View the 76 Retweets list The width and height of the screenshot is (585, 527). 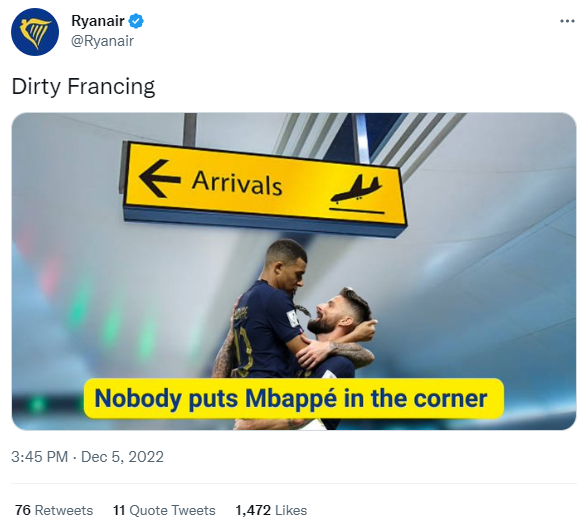pyautogui.click(x=54, y=510)
